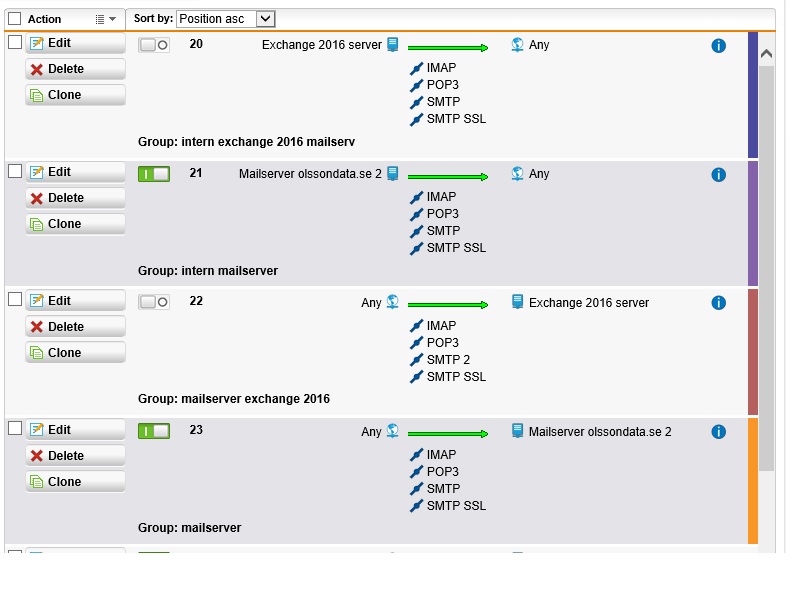Click the info icon on rule 23
The width and height of the screenshot is (786, 614).
718,432
